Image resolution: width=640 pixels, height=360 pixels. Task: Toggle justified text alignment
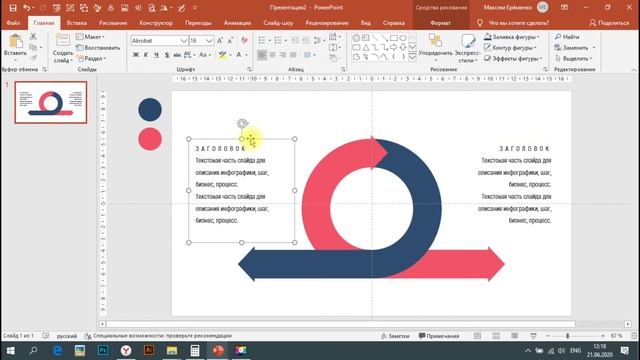[293, 55]
